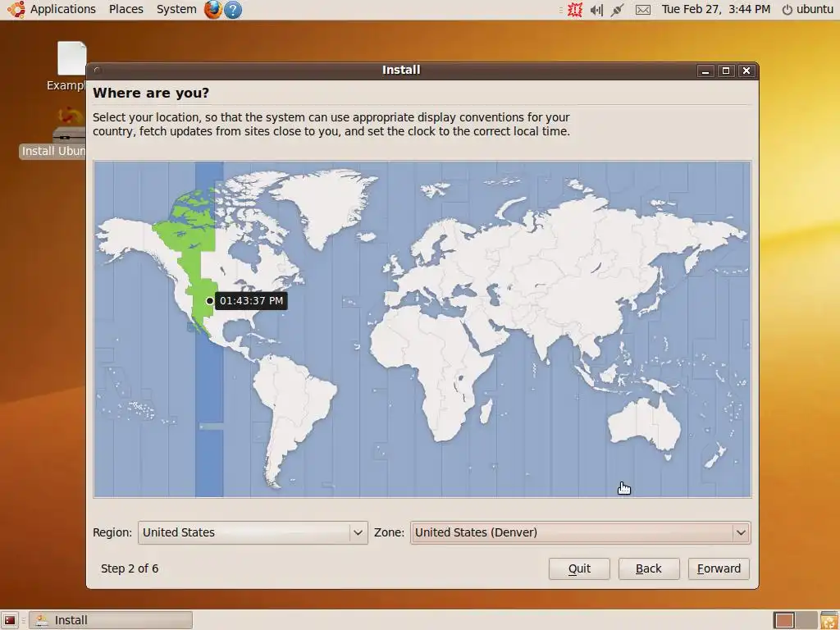
Task: Click Australia on the world map
Action: click(x=646, y=424)
